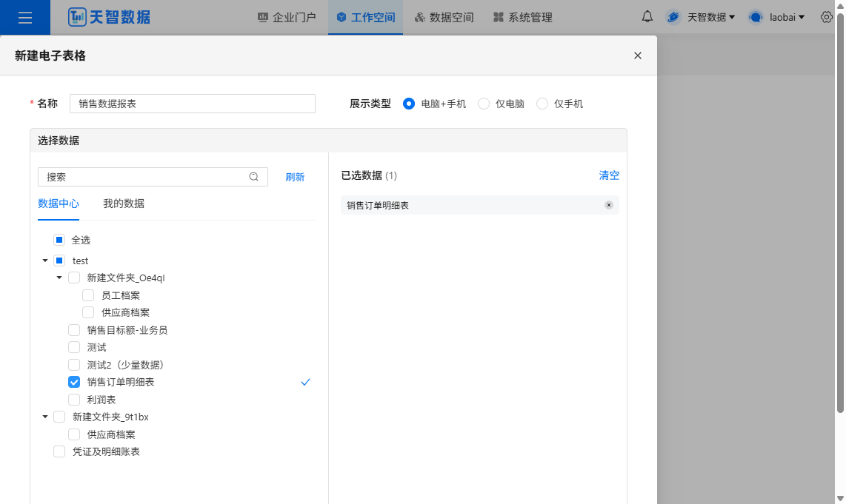846x504 pixels.
Task: Click 清空 to clear selected data
Action: coord(609,175)
